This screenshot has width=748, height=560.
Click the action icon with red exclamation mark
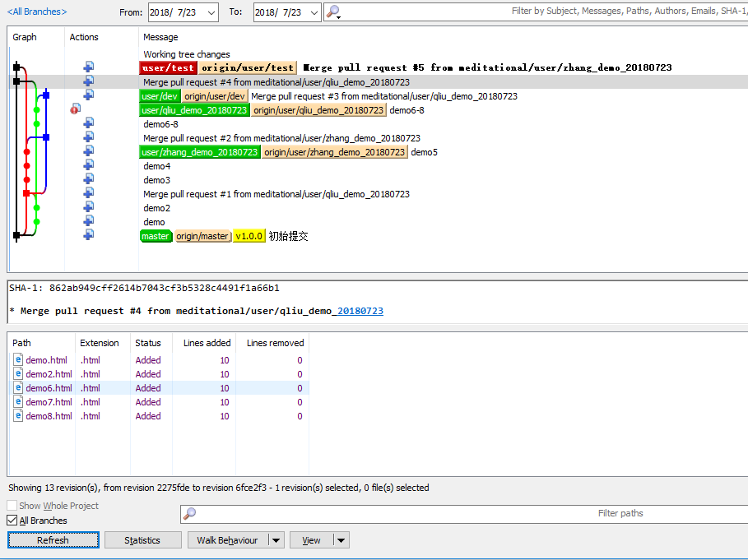click(76, 109)
